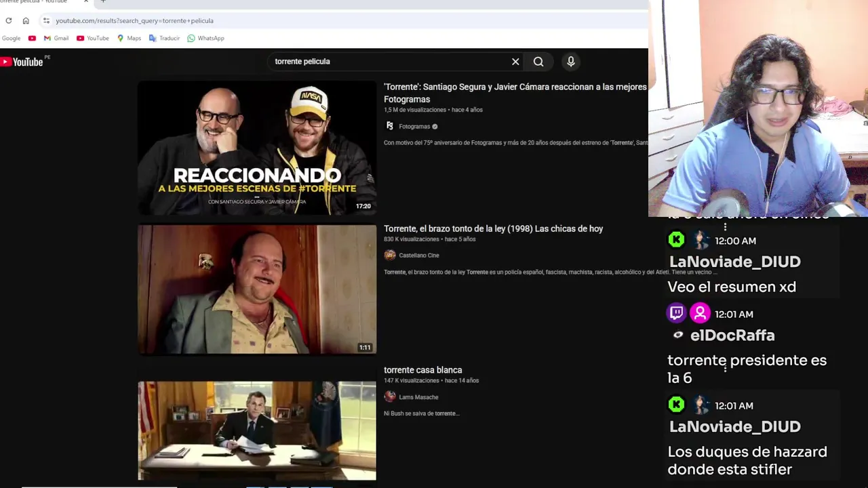Image resolution: width=868 pixels, height=488 pixels.
Task: Open the 'torrente casa blanca' video title
Action: pos(422,370)
